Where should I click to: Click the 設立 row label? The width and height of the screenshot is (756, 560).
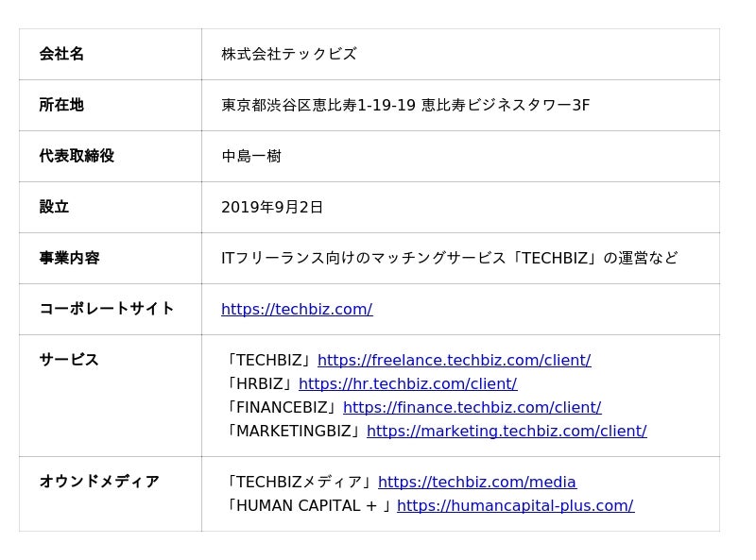click(54, 207)
